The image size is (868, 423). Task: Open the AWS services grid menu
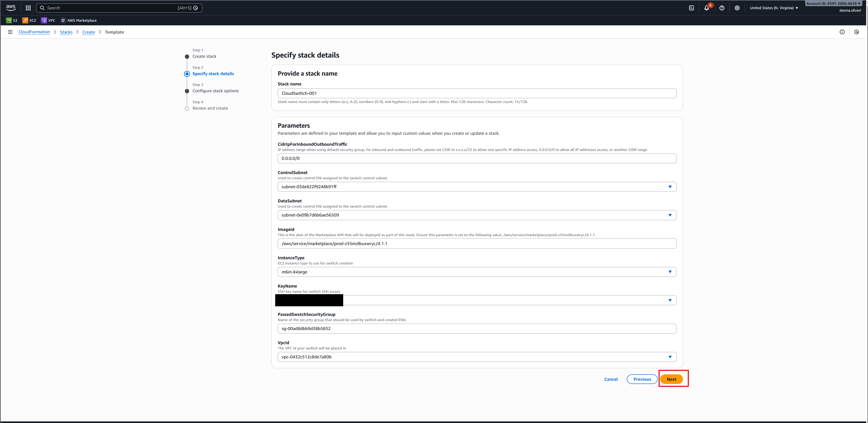point(28,8)
